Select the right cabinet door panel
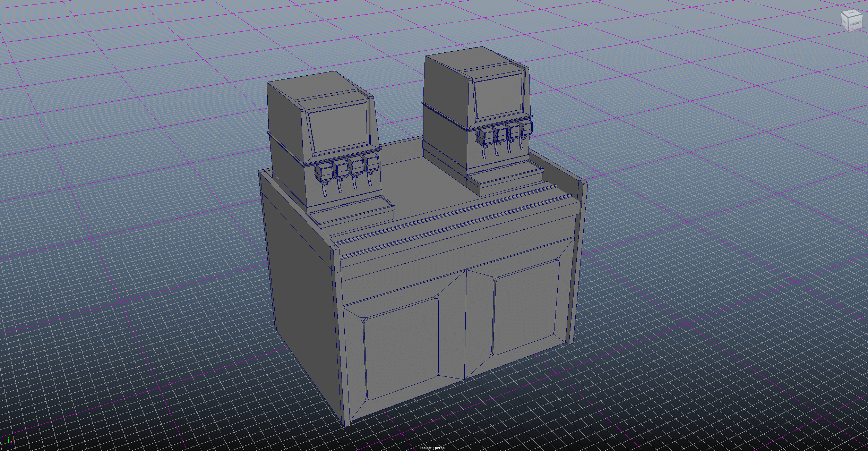This screenshot has height=451, width=868. [x=526, y=307]
